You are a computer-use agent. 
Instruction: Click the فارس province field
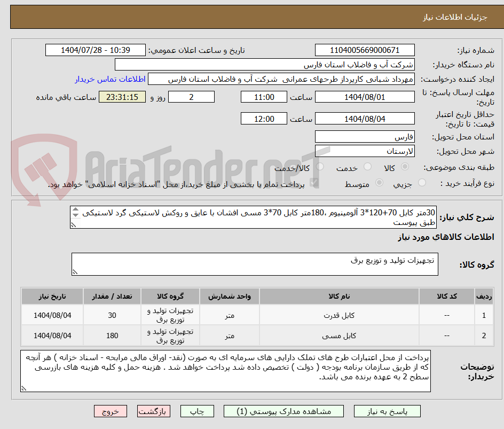(x=365, y=137)
